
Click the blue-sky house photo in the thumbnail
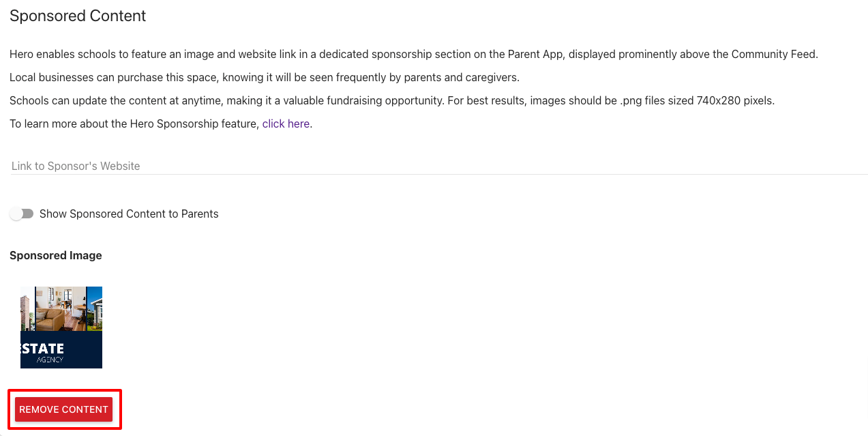tap(95, 309)
